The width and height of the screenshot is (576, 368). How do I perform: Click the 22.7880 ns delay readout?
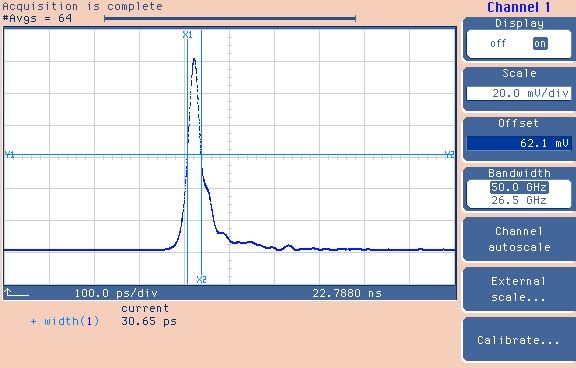347,293
